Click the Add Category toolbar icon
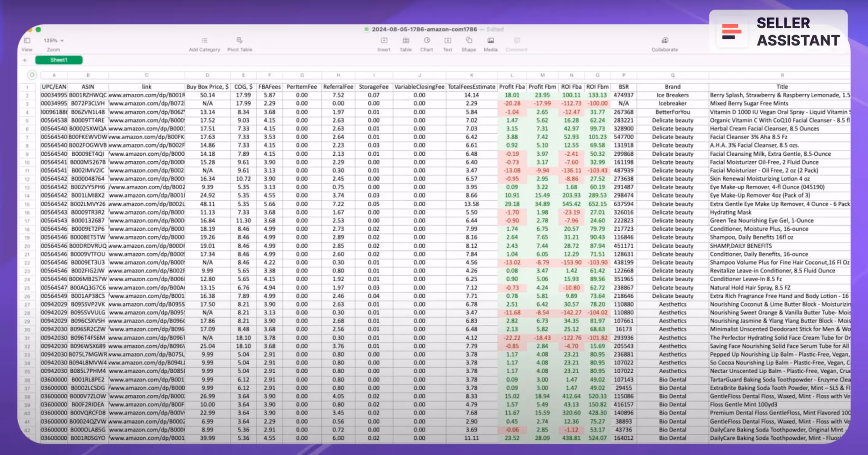This screenshot has width=868, height=455. 204,41
